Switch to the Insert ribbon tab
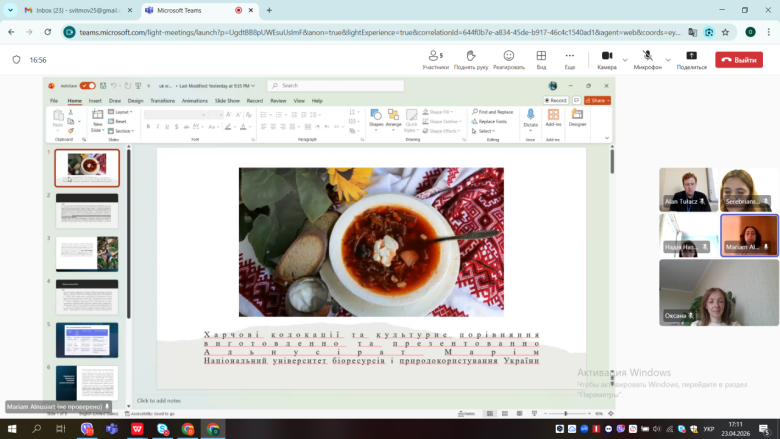 [x=95, y=100]
